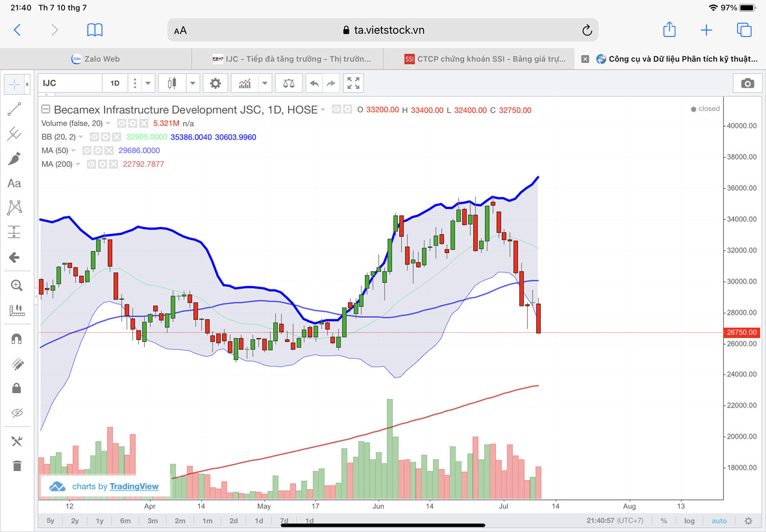
Task: Select the 6m time range
Action: click(125, 521)
